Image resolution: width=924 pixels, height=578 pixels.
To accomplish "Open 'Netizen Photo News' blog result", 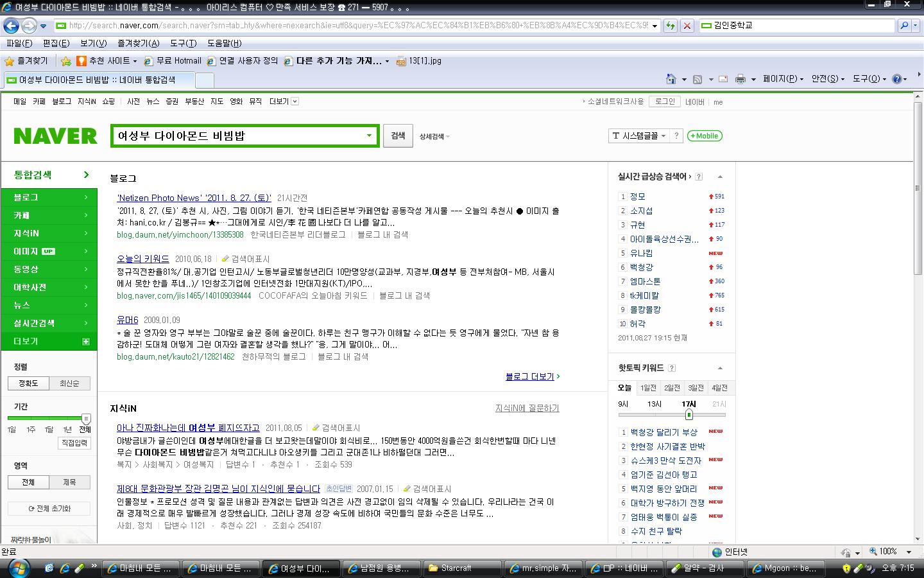I will coord(194,198).
